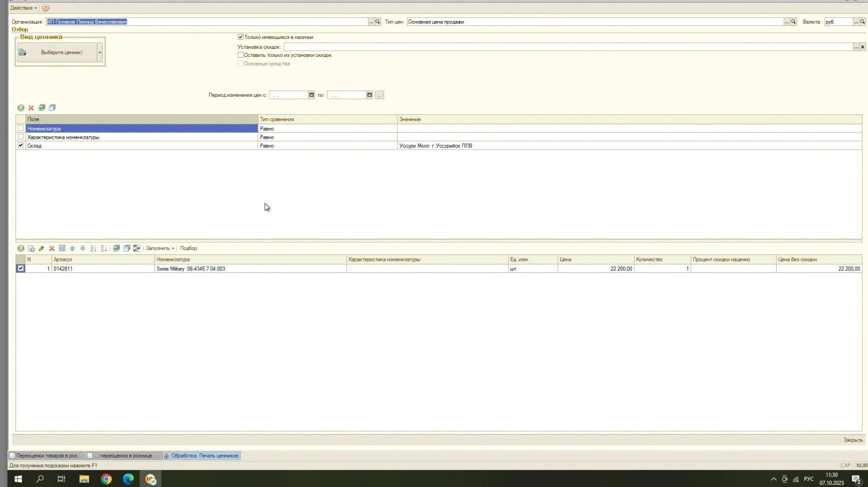Toggle 'Только имеющиеся в наличии' checkbox
Viewport: 868px width, 487px height.
click(240, 37)
